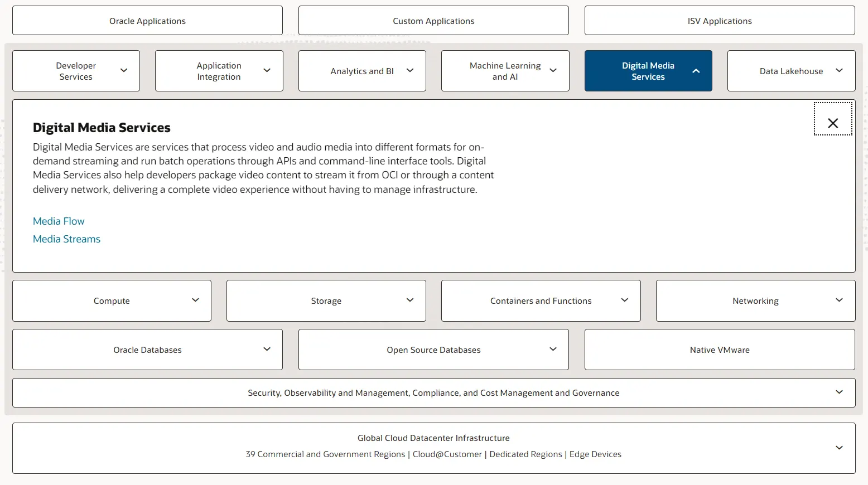Viewport: 868px width, 485px height.
Task: Collapse the Digital Media Services chevron
Action: point(696,71)
